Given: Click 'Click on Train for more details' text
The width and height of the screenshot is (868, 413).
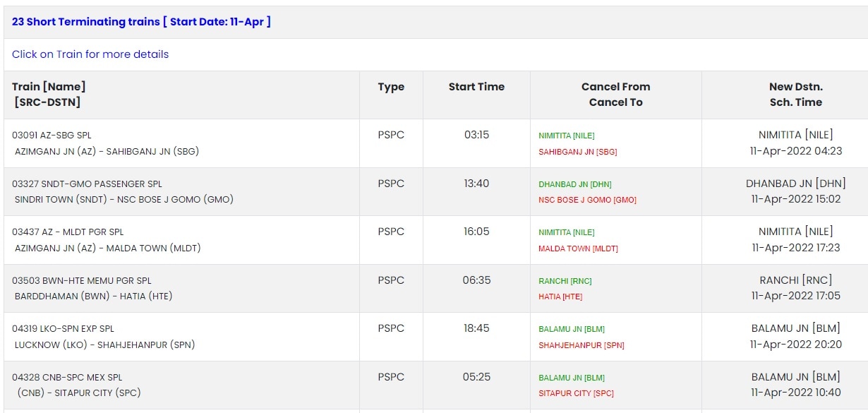Looking at the screenshot, I should coord(90,54).
